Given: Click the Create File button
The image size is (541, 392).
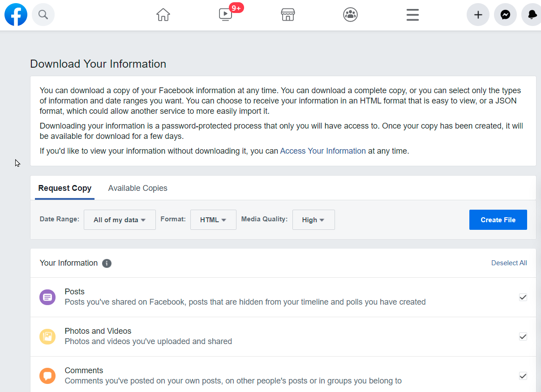Looking at the screenshot, I should coord(498,220).
